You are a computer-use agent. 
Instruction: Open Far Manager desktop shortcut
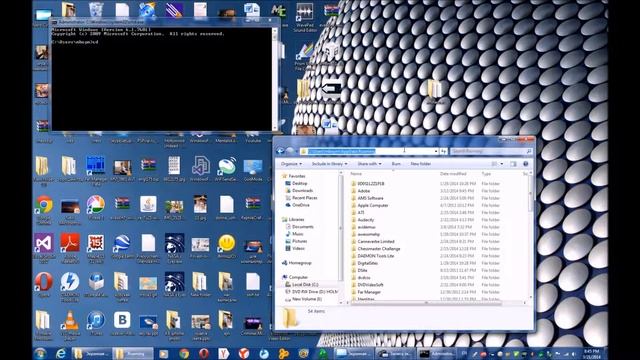96,167
